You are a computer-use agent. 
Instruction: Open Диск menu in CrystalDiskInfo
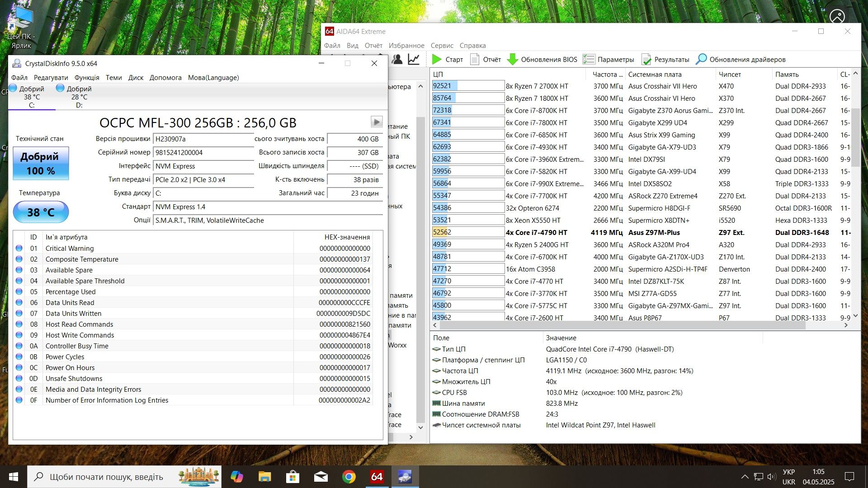click(136, 77)
